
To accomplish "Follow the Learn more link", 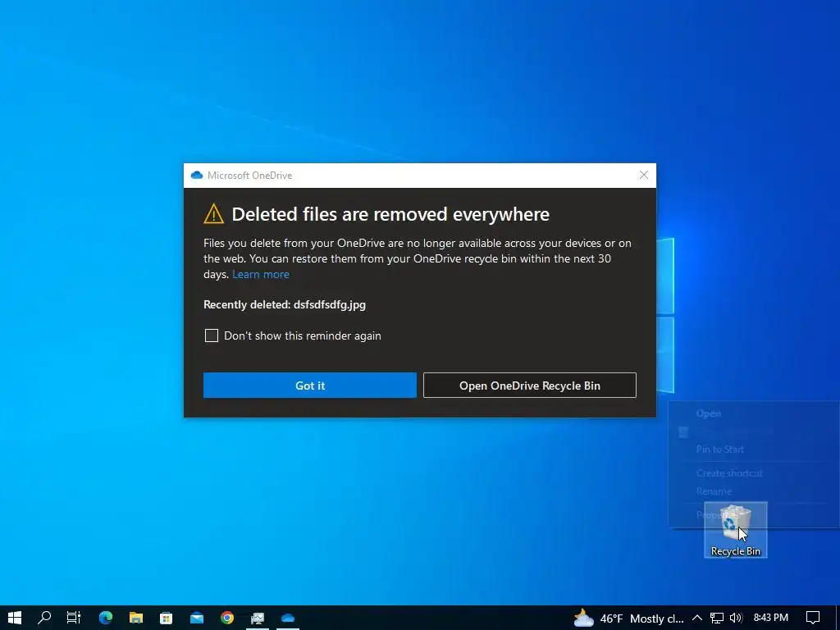I will coord(261,274).
